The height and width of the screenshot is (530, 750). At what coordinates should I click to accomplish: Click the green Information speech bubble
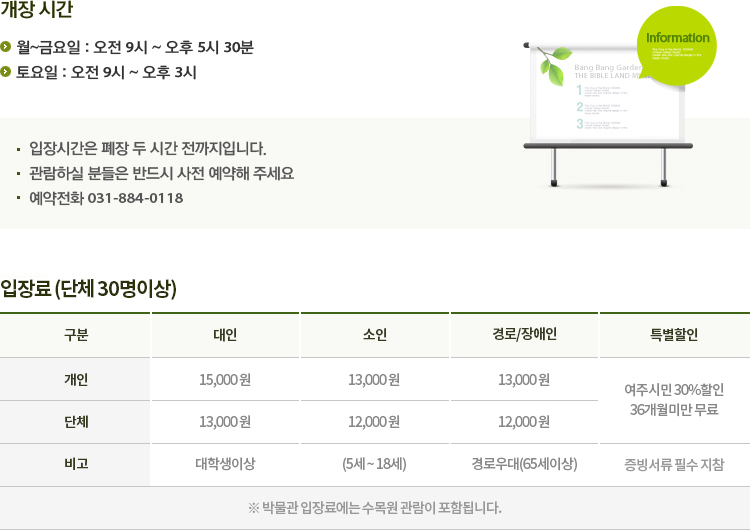click(x=678, y=45)
